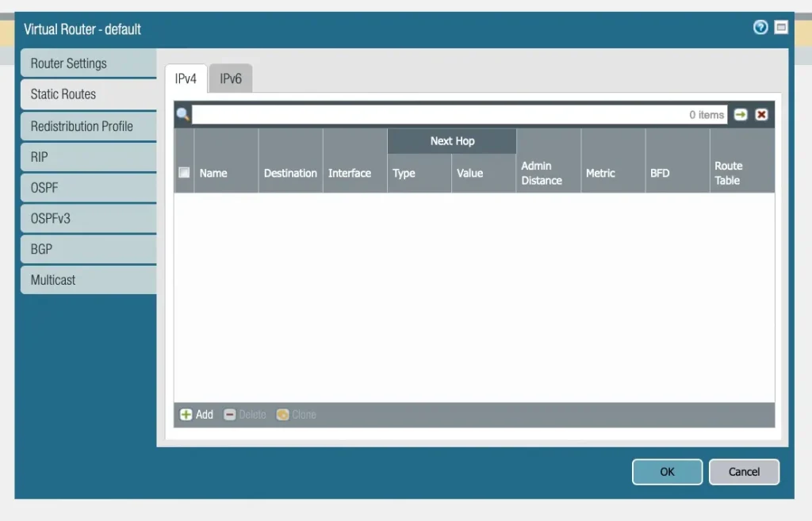Click the help question mark icon
Screen dimensions: 812x521
(x=760, y=28)
